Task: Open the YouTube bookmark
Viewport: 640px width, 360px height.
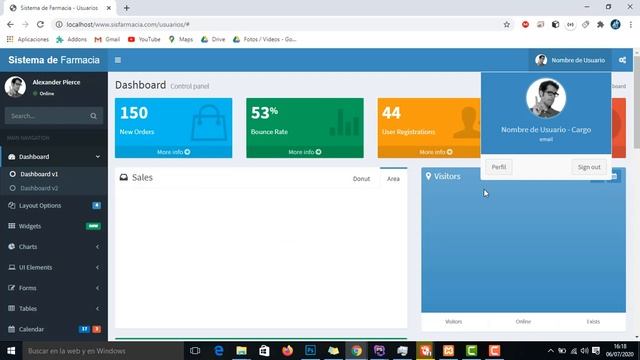Action: point(144,39)
